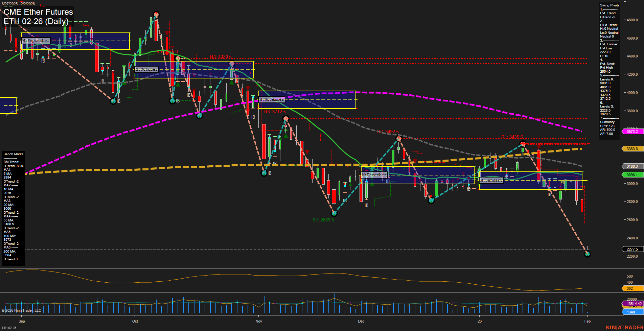
Task: Click the M:January range box label
Action: 491,181
